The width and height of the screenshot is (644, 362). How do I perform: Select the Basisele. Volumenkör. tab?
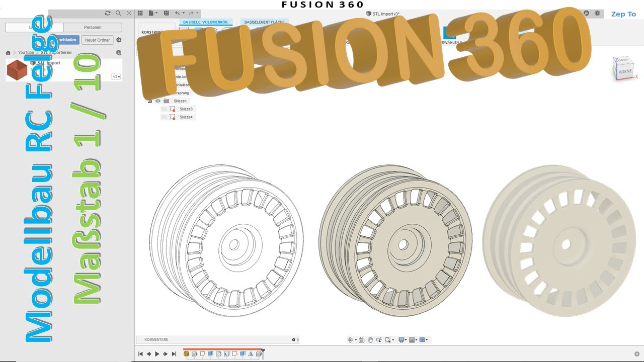[206, 22]
